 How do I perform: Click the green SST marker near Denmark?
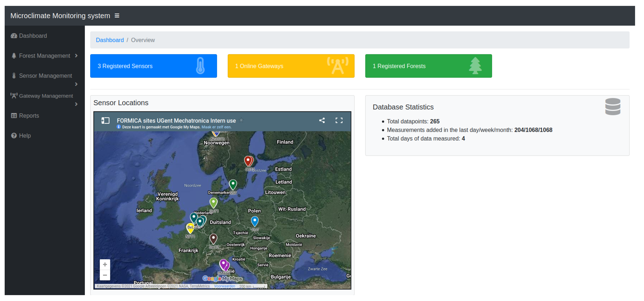233,184
